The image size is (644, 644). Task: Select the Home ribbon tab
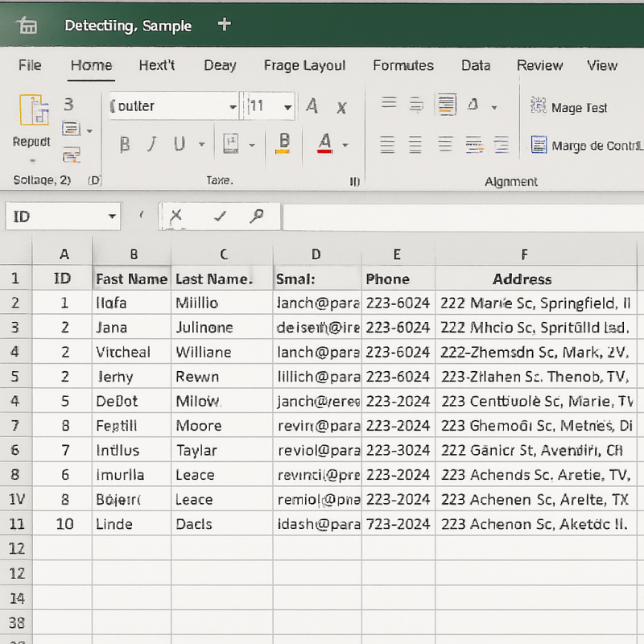[x=91, y=65]
